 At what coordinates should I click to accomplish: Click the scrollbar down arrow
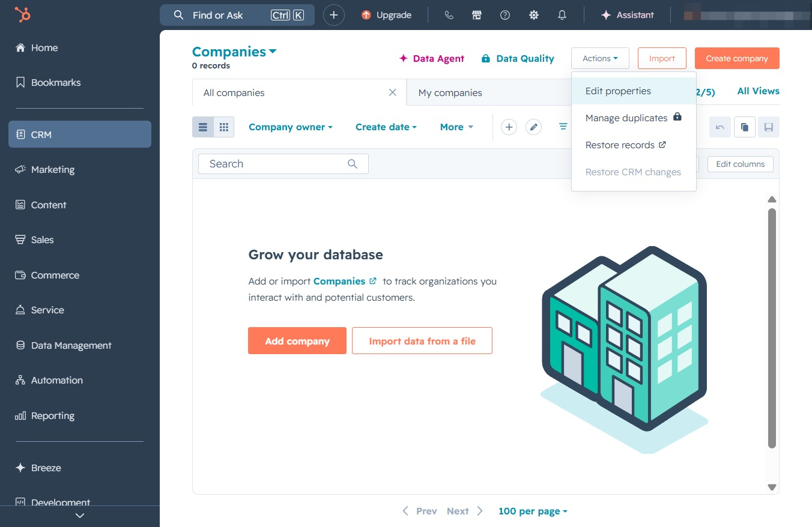772,487
